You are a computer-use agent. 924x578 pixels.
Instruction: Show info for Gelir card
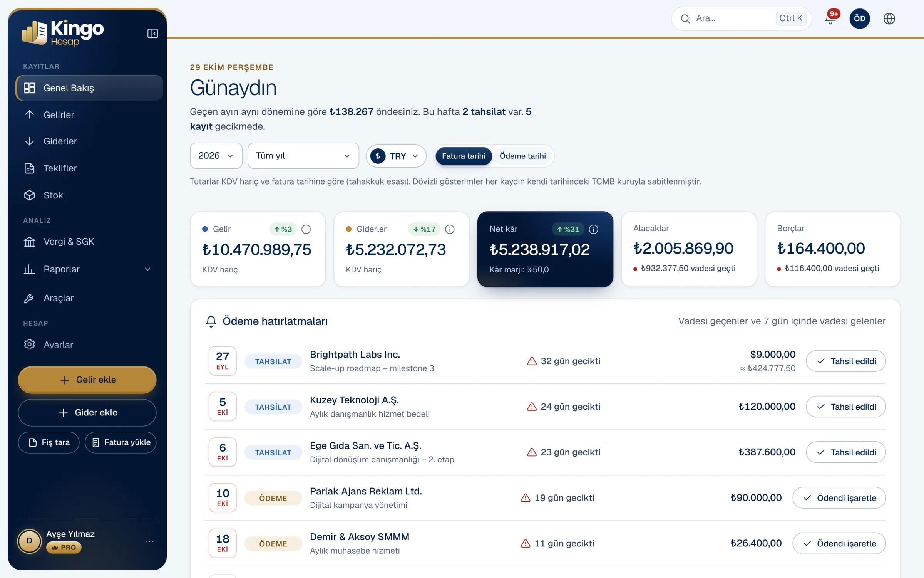tap(306, 229)
